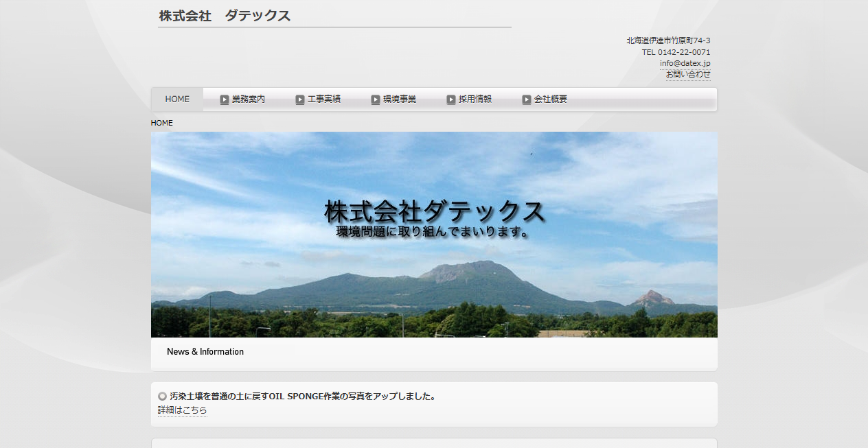
Task: Open the 会社概要 company overview page
Action: [x=549, y=99]
